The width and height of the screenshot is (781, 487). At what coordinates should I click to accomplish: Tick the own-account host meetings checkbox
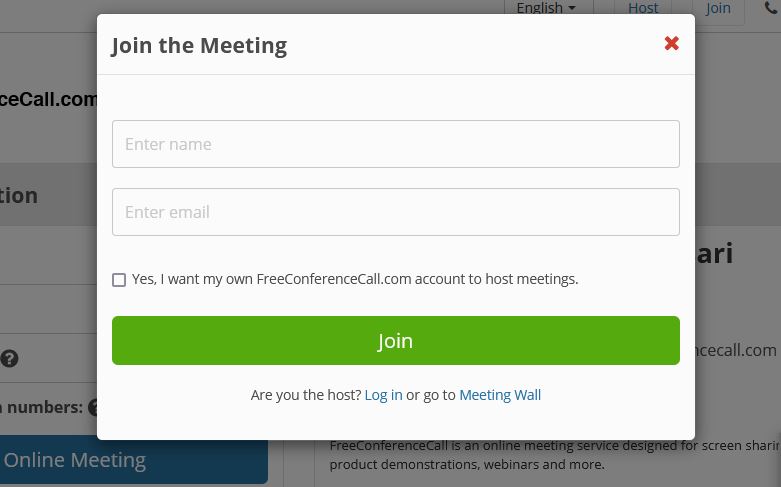pos(119,280)
